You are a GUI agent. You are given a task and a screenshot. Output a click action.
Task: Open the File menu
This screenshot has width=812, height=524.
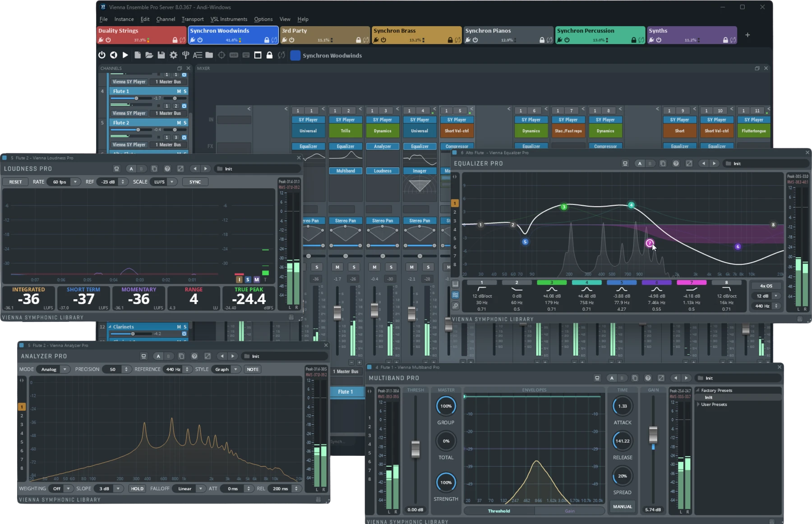click(103, 19)
